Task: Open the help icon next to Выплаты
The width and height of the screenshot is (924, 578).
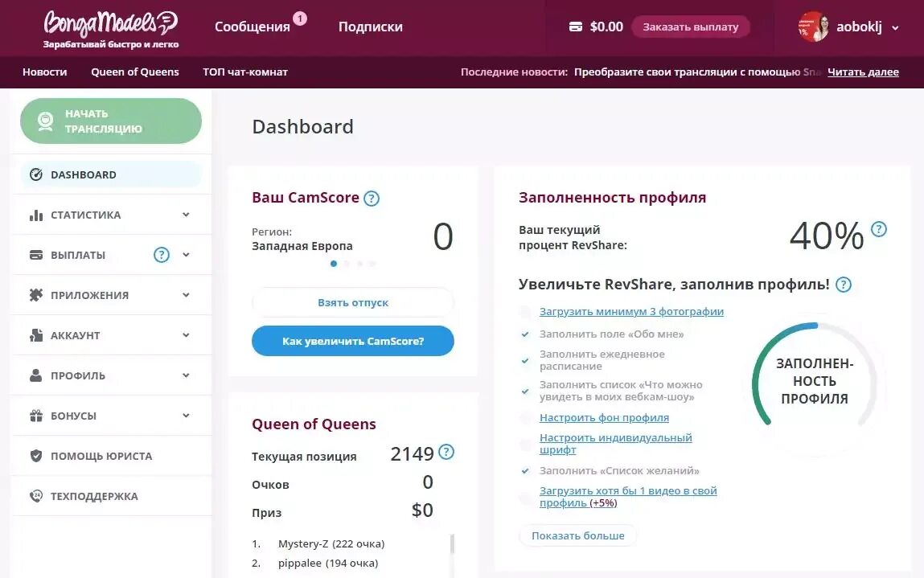Action: click(162, 255)
